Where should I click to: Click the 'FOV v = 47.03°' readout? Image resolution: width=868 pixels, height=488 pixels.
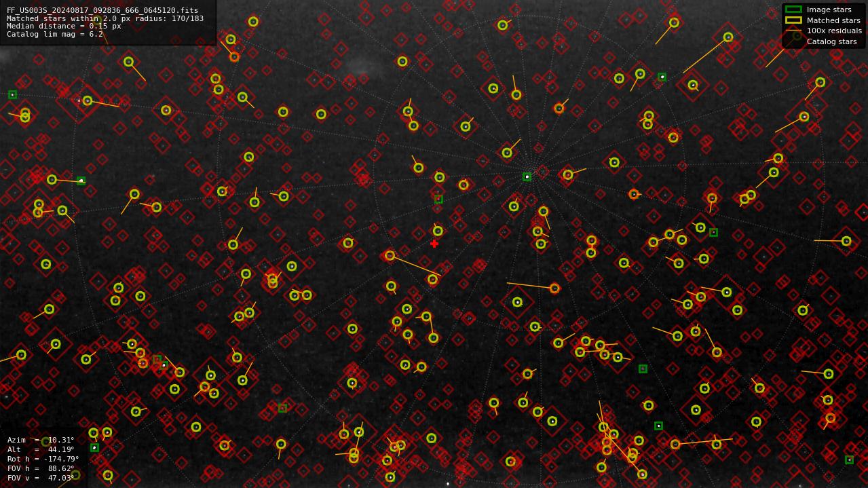(x=41, y=478)
